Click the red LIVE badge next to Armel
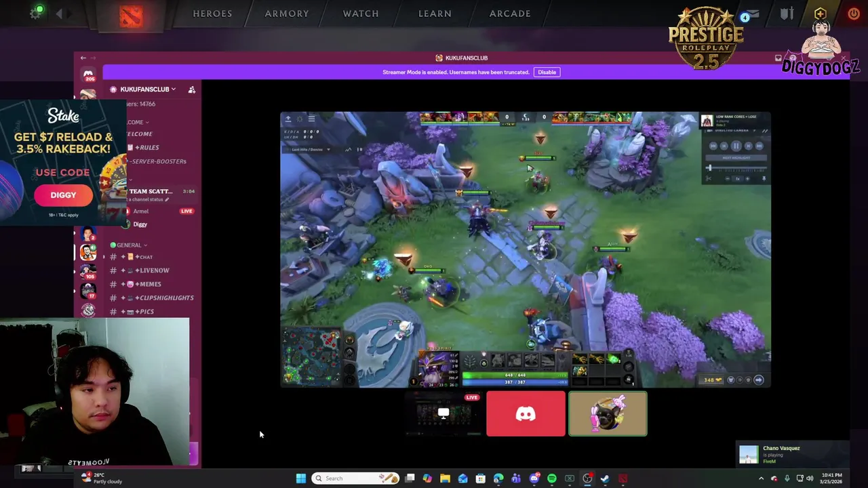The height and width of the screenshot is (488, 868). pyautogui.click(x=186, y=211)
